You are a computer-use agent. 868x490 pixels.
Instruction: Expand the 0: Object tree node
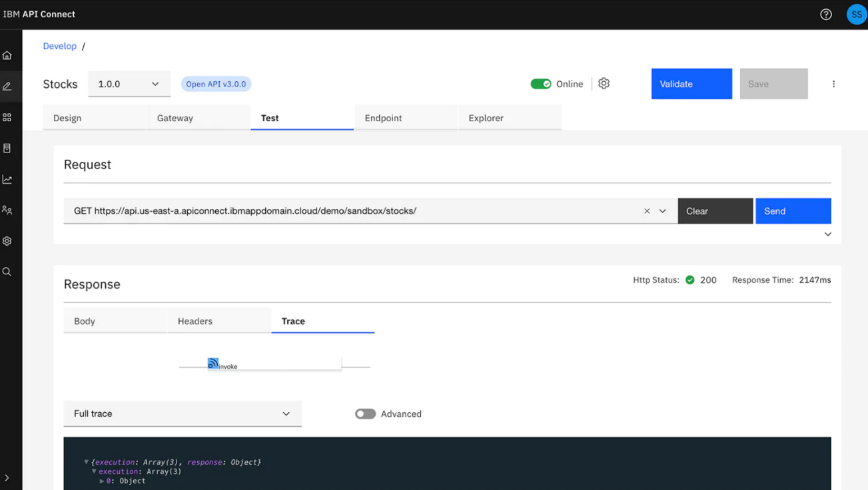(102, 481)
